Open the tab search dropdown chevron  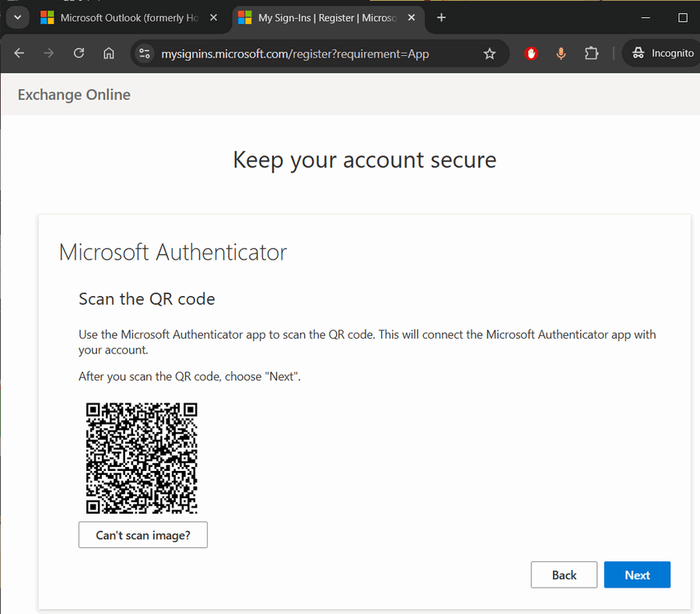coord(17,17)
